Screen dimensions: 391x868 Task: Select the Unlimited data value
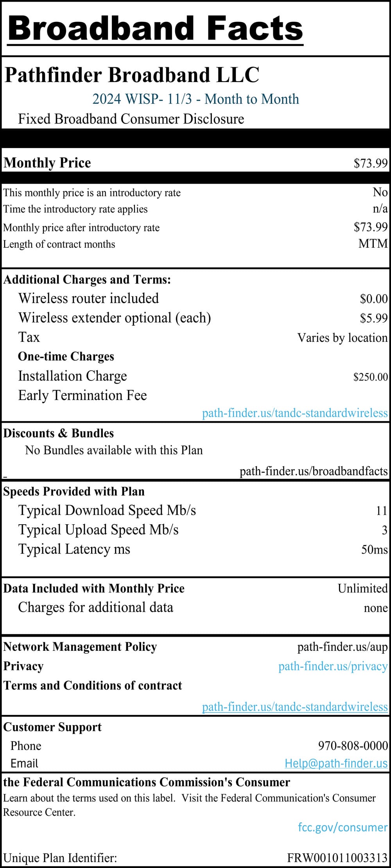[x=362, y=588]
